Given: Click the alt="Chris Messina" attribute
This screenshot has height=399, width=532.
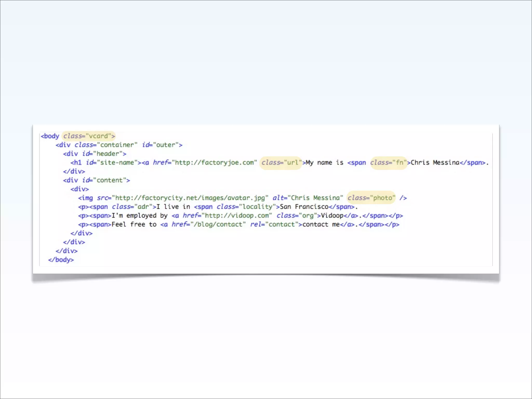Looking at the screenshot, I should (x=308, y=198).
